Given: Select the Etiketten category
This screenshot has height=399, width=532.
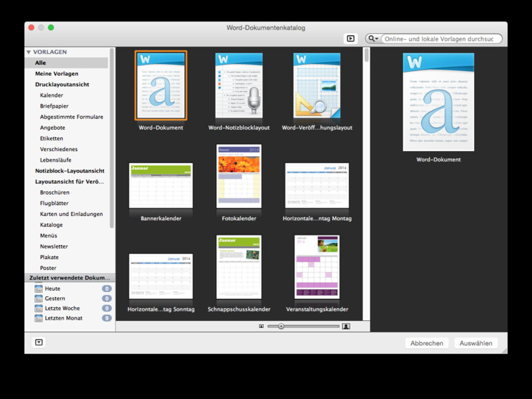Looking at the screenshot, I should pos(52,138).
